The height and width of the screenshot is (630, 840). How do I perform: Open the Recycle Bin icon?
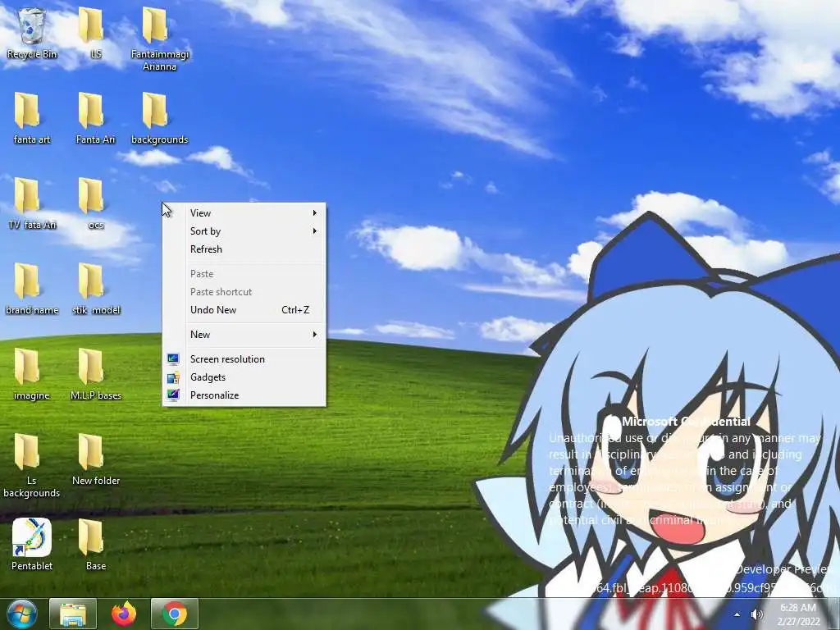[x=32, y=33]
